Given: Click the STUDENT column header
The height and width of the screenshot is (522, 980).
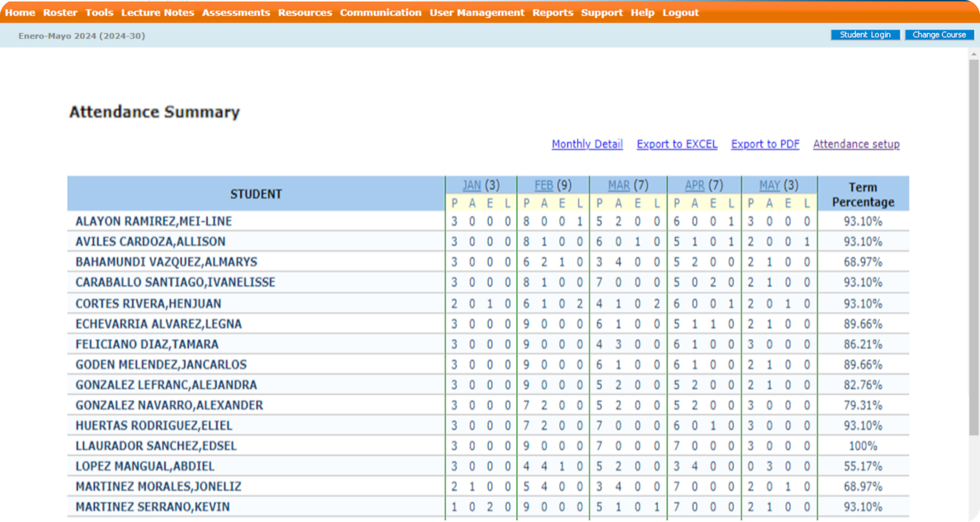Looking at the screenshot, I should [256, 194].
